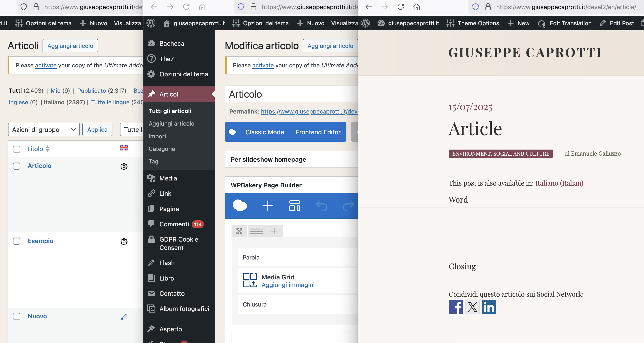Click WordPress logo in right window admin bar
This screenshot has width=644, height=343.
pyautogui.click(x=365, y=23)
